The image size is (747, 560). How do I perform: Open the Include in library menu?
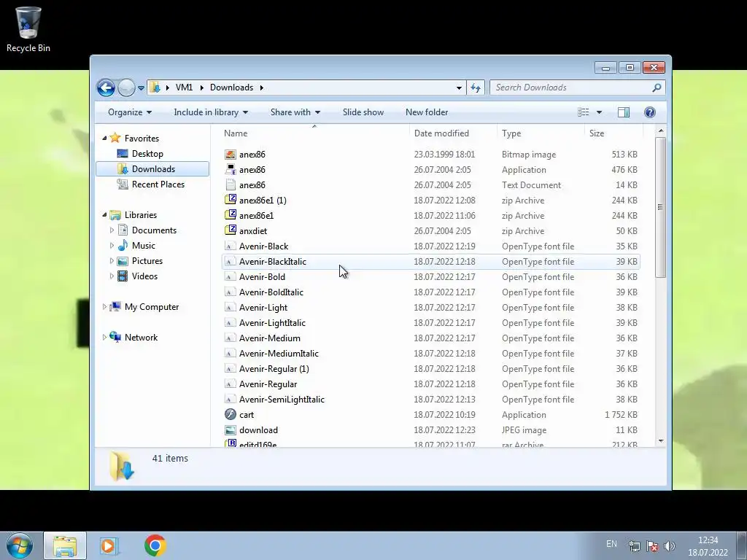pyautogui.click(x=211, y=112)
